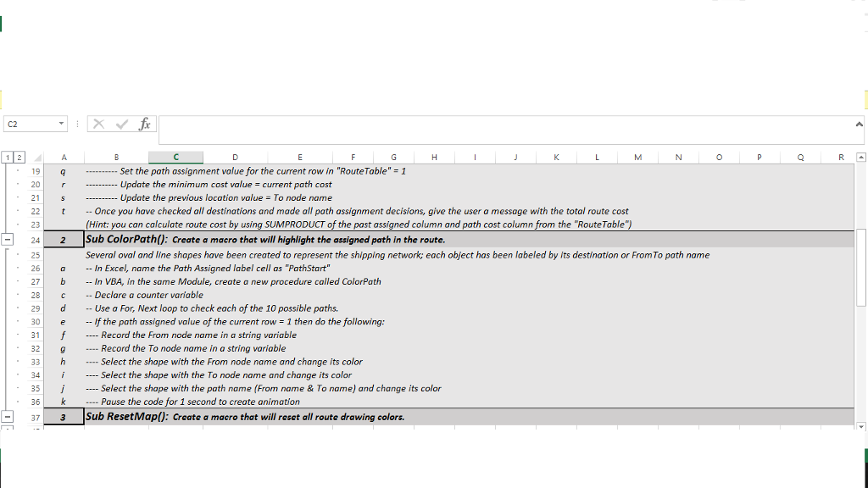Screen dimensions: 868x488
Task: Click the Select All triangle above row numbers
Action: click(36, 157)
